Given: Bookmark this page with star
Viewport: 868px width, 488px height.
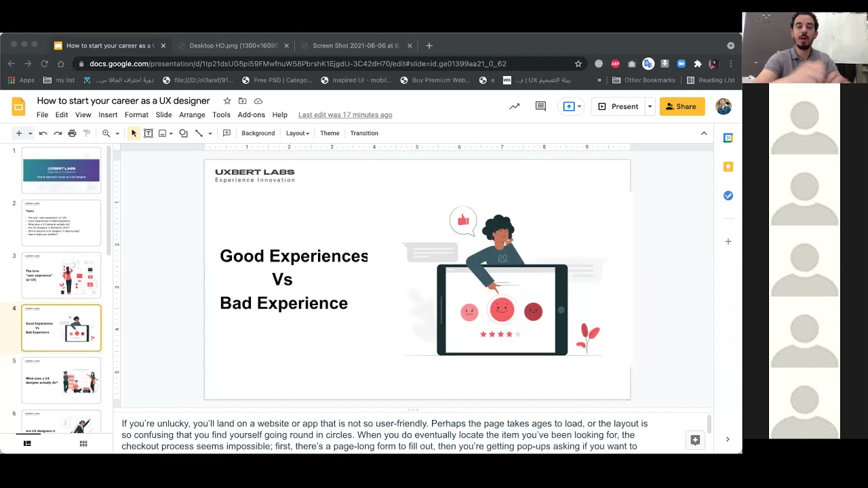Looking at the screenshot, I should point(578,64).
